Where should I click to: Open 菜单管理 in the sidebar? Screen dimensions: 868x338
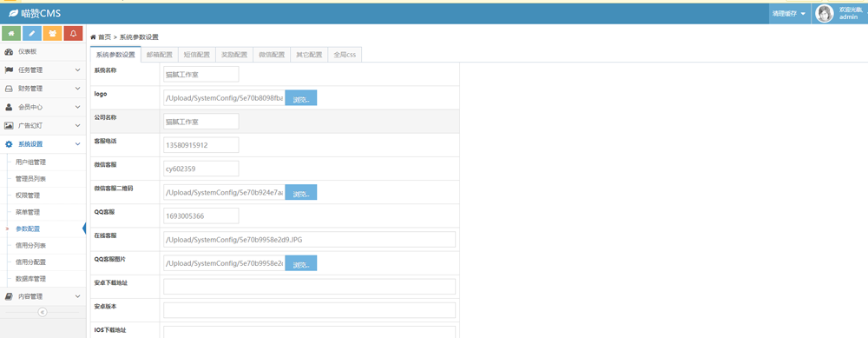28,212
